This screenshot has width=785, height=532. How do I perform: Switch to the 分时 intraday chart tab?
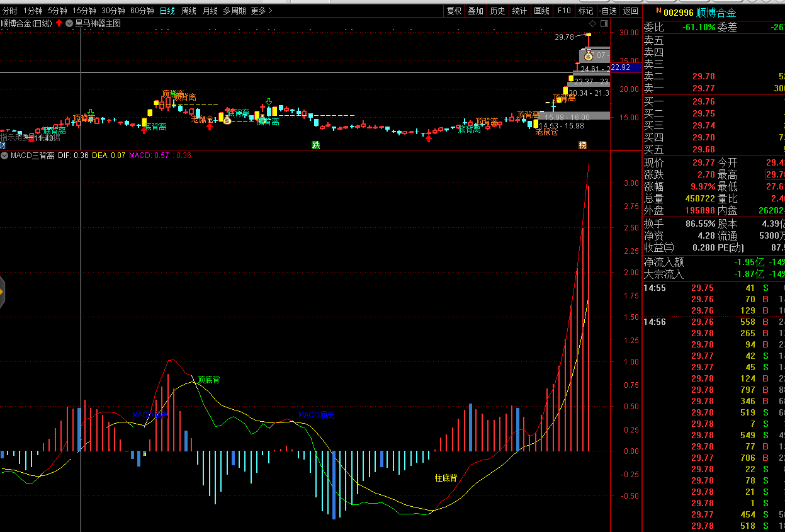click(10, 11)
